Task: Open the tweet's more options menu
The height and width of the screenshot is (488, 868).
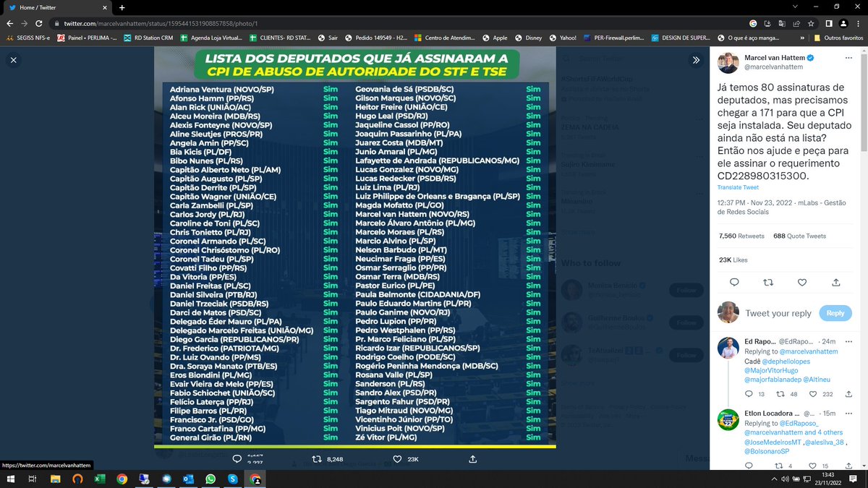Action: 849,58
